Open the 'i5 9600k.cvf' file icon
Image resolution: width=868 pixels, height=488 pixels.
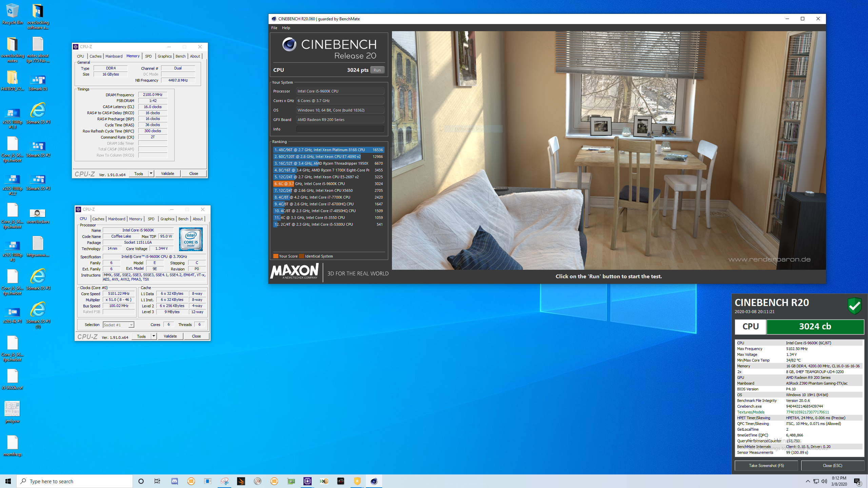13,380
